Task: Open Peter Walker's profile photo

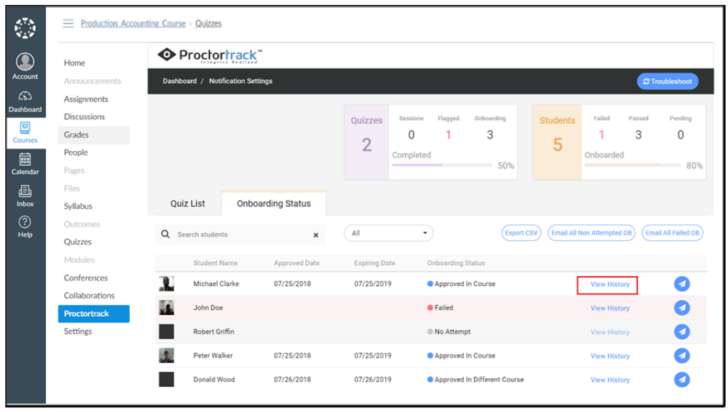Action: pos(167,355)
